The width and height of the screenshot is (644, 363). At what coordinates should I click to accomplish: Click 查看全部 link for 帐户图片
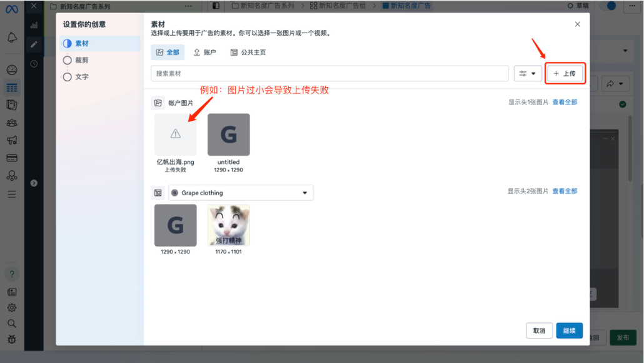[565, 102]
